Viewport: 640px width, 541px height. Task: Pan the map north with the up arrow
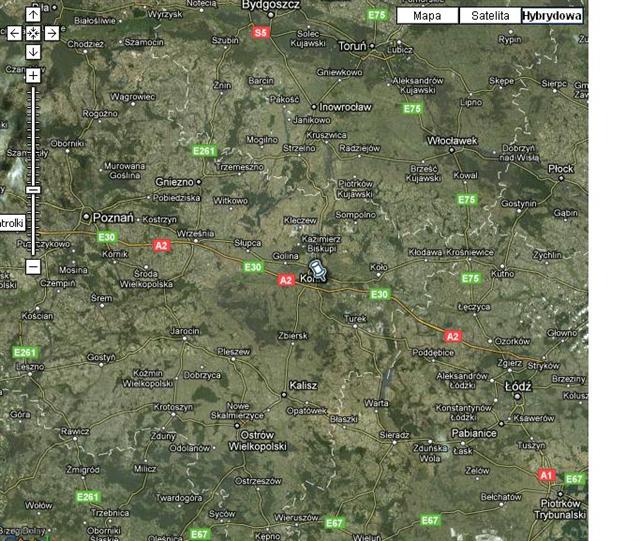click(x=33, y=14)
